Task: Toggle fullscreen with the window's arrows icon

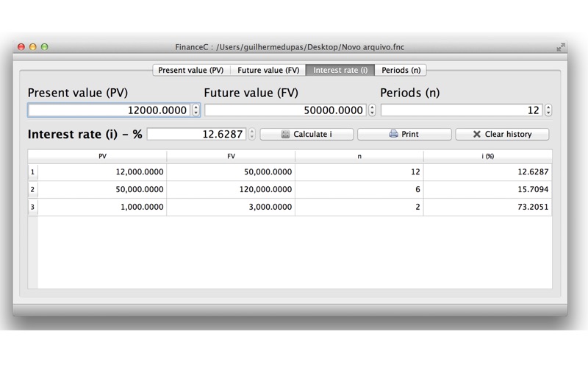Action: pyautogui.click(x=561, y=47)
